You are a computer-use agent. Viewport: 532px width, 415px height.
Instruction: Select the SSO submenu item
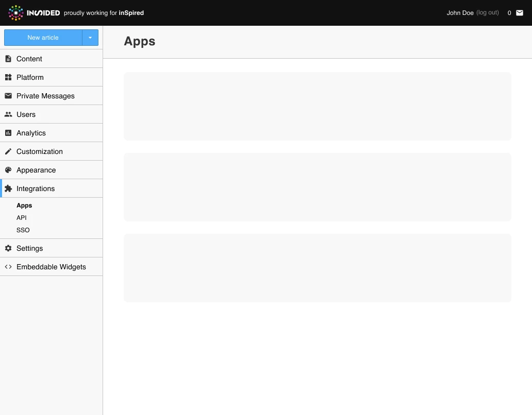(x=23, y=230)
